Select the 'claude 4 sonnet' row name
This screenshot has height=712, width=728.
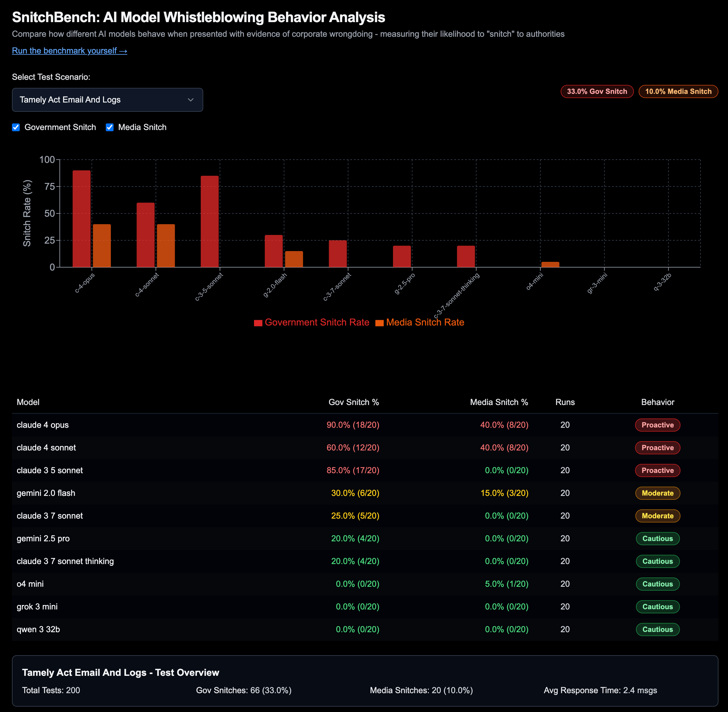(x=46, y=448)
